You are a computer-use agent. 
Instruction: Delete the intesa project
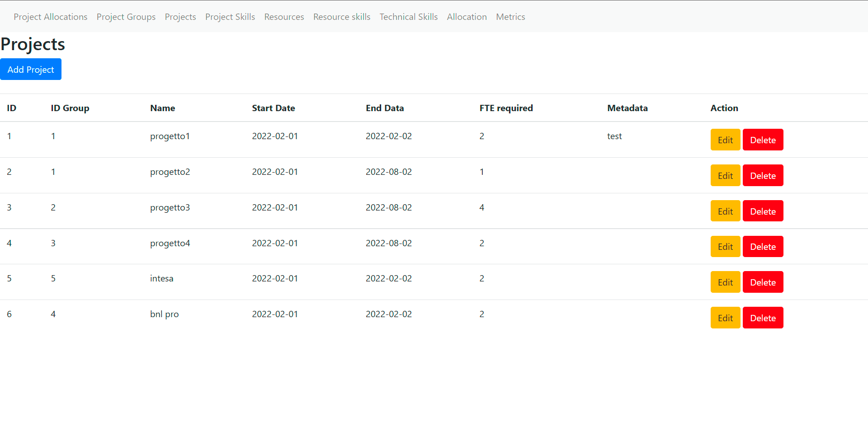(x=762, y=281)
